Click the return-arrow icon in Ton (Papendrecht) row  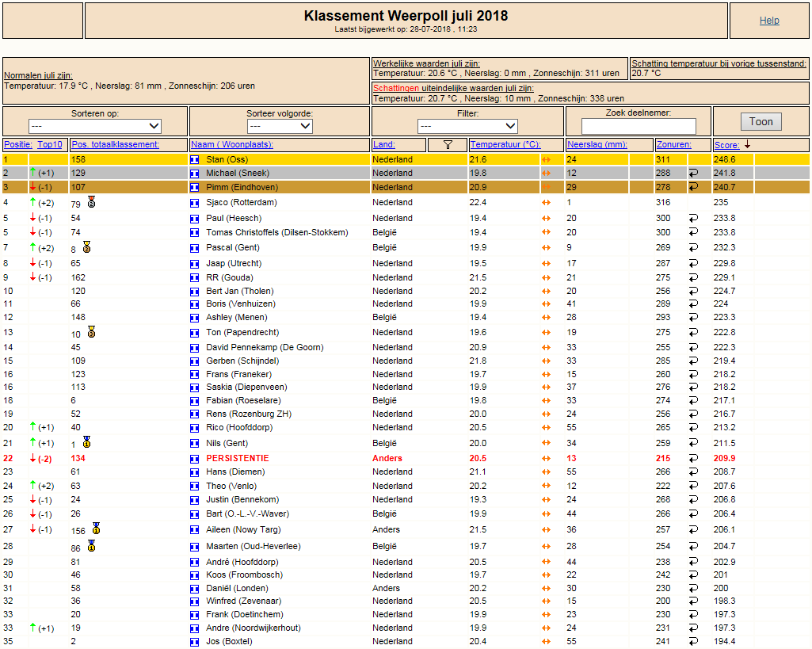point(693,333)
